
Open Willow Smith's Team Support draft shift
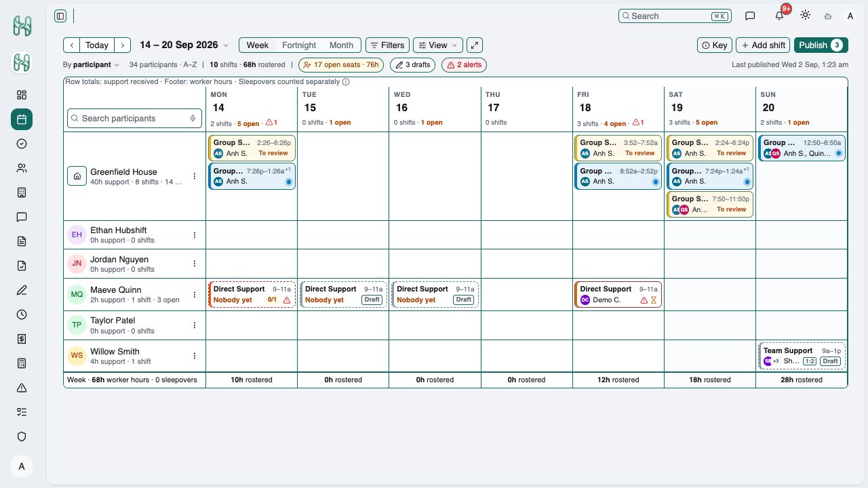tap(802, 356)
